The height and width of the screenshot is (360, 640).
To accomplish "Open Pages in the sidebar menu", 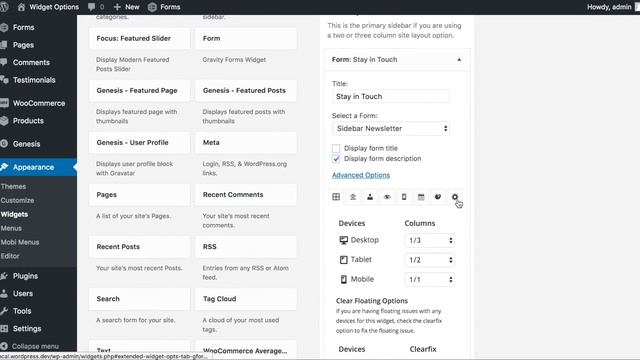I will (x=23, y=45).
